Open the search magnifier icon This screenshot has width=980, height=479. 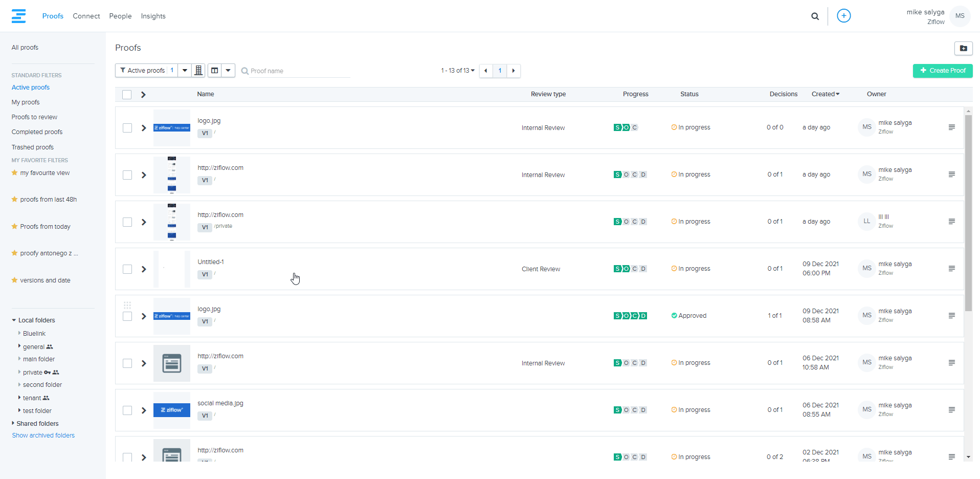815,16
